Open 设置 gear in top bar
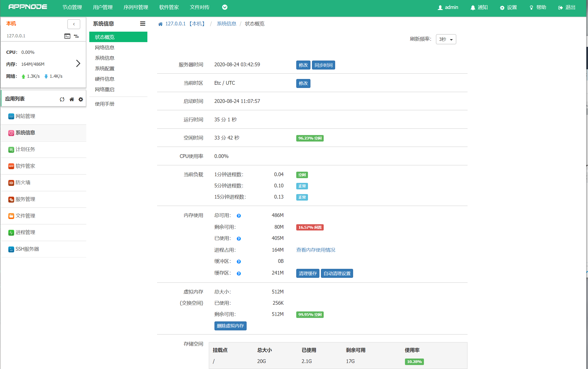The height and width of the screenshot is (369, 588). tap(508, 7)
